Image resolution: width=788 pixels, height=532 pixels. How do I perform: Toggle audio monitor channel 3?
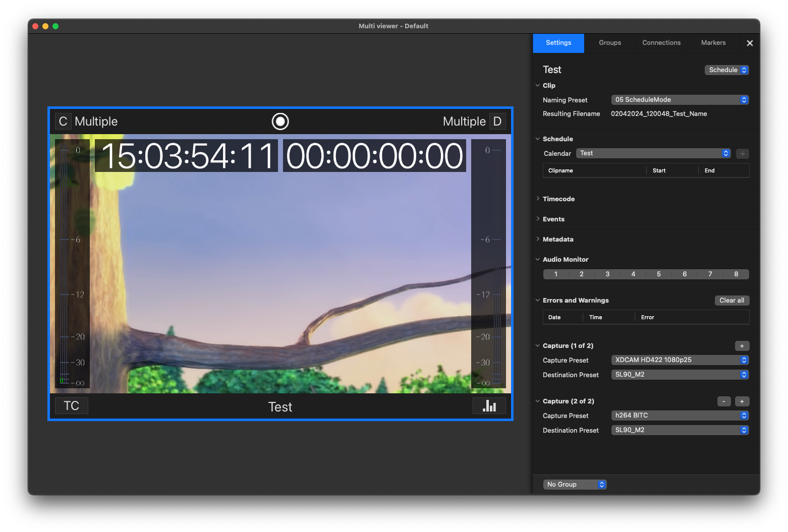[607, 274]
